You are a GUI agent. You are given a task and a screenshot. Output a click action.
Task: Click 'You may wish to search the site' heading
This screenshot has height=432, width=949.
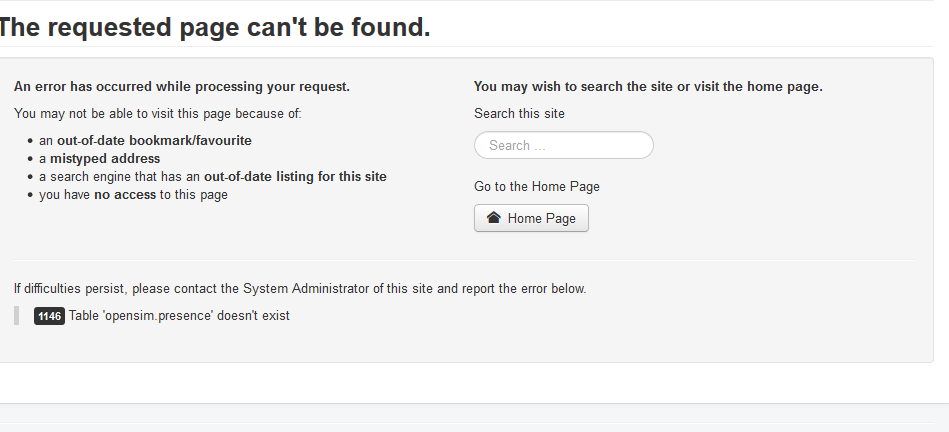point(648,87)
